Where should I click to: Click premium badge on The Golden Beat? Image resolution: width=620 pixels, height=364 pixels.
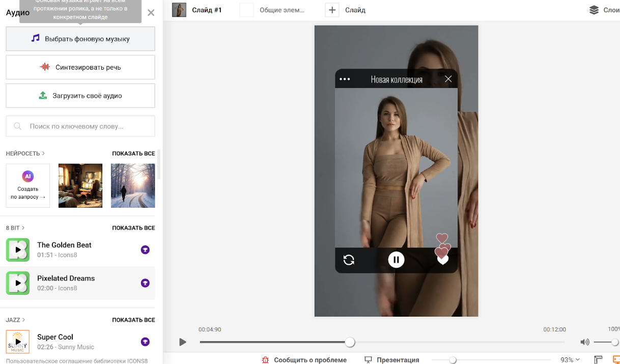145,250
